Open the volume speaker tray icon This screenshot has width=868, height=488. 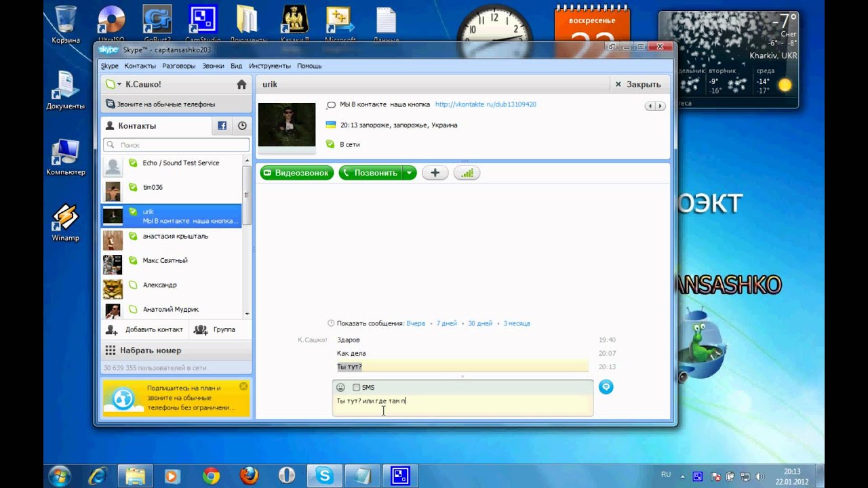[x=759, y=476]
